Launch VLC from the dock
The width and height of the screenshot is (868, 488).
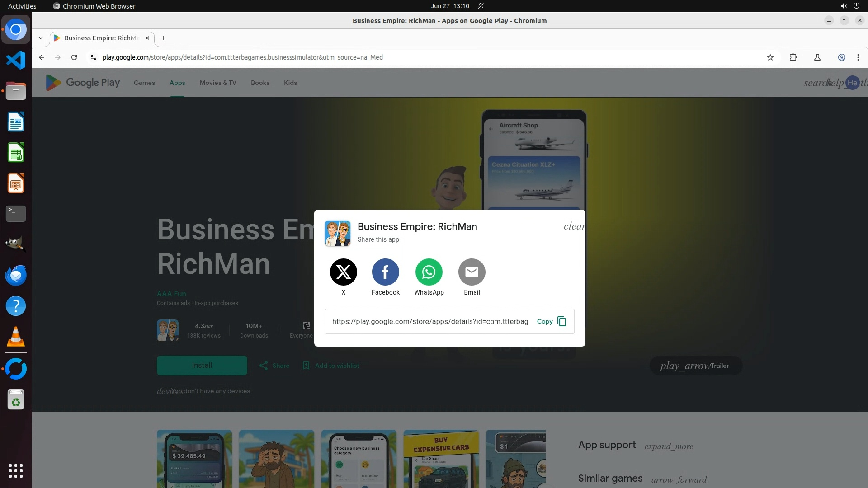(16, 337)
